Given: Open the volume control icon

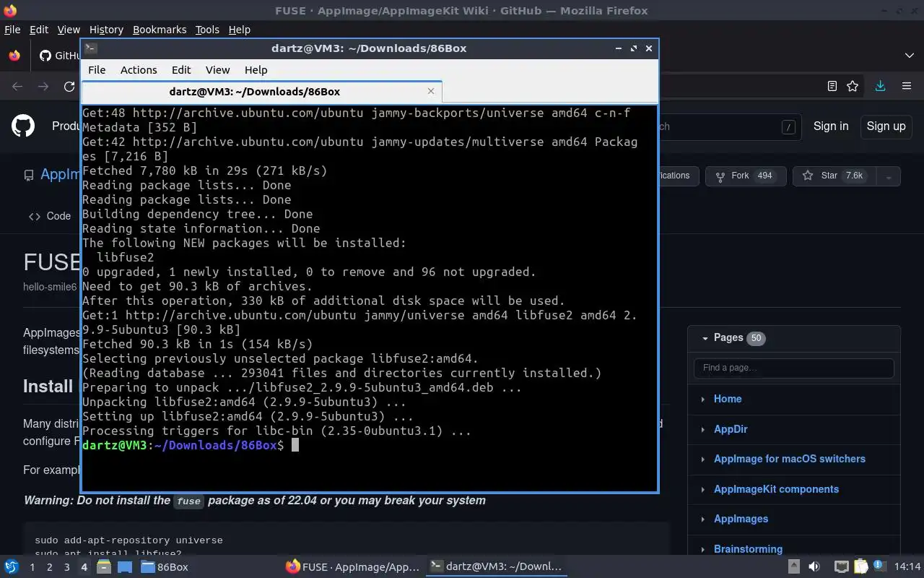Looking at the screenshot, I should 814,567.
